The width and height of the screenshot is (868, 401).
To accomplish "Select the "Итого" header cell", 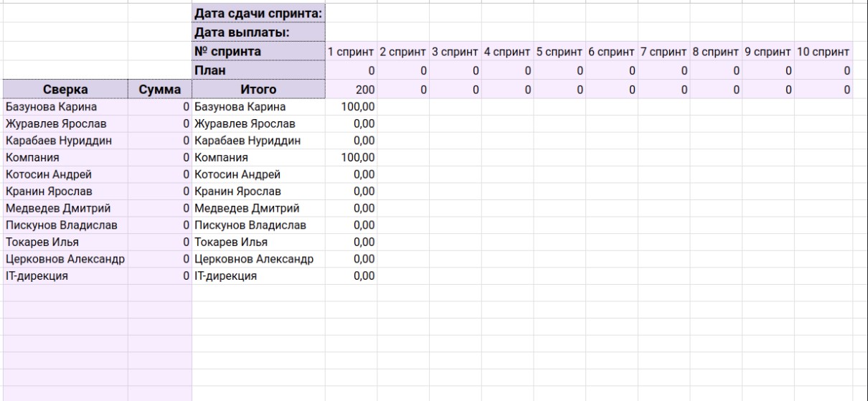I will (x=258, y=89).
